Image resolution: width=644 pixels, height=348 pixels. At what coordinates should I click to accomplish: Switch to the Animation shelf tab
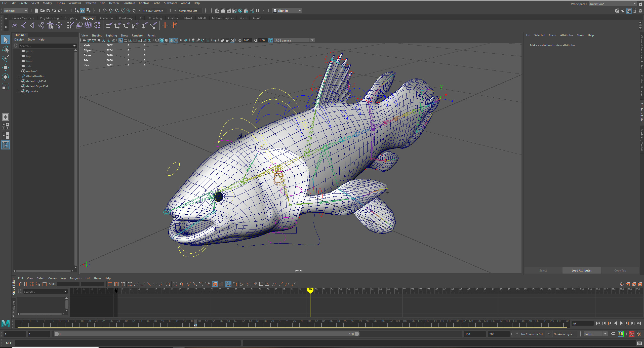[x=106, y=18]
